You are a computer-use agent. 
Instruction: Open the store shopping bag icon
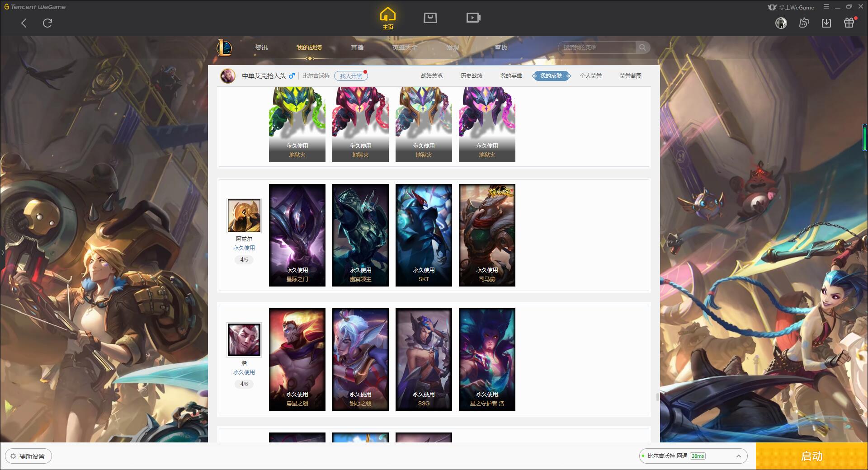pyautogui.click(x=430, y=18)
